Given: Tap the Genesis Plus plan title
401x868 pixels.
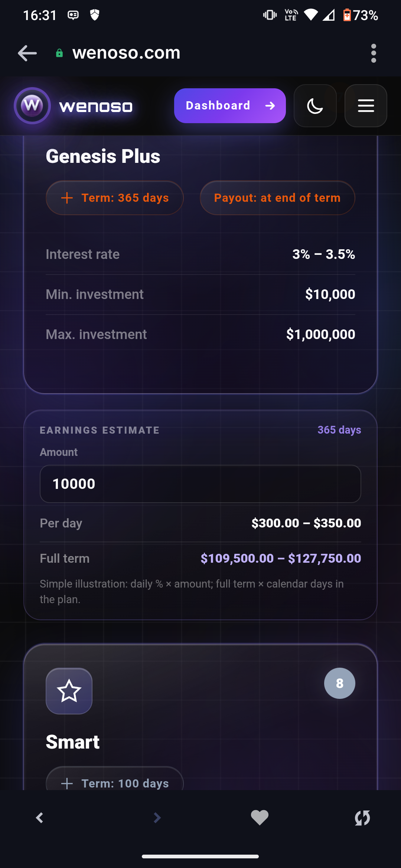Looking at the screenshot, I should 103,156.
